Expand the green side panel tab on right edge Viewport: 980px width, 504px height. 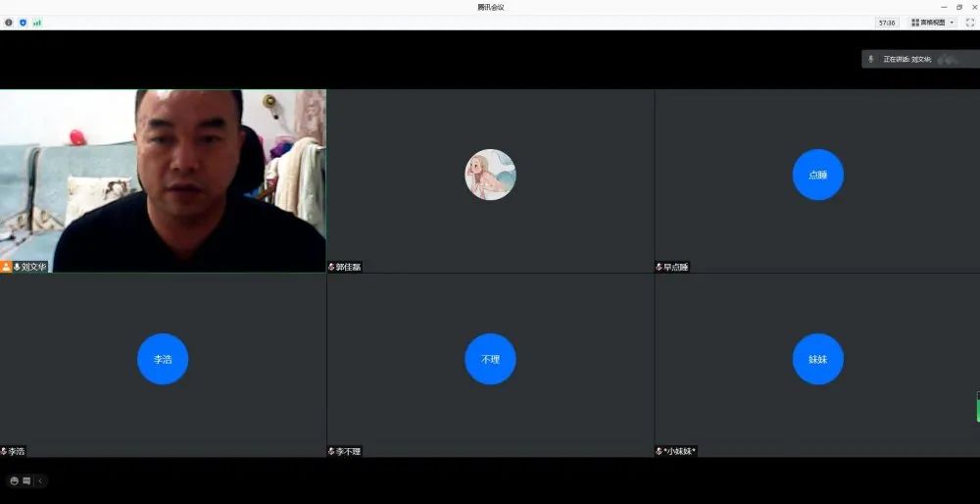pyautogui.click(x=977, y=407)
